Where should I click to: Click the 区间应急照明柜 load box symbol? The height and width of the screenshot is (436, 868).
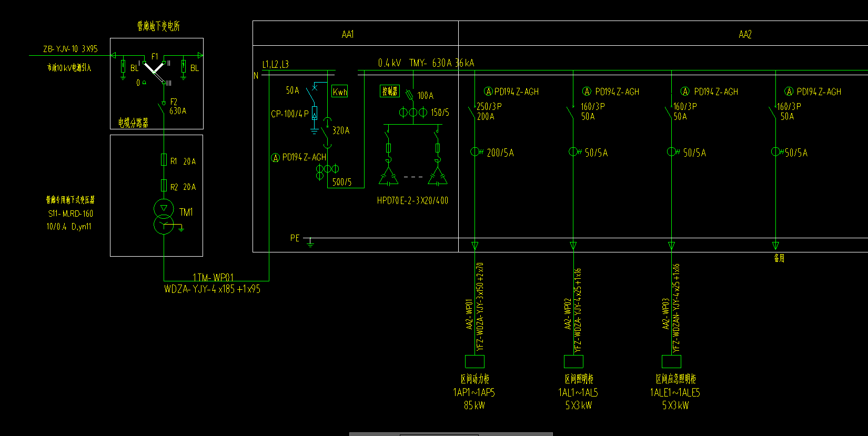(x=671, y=361)
